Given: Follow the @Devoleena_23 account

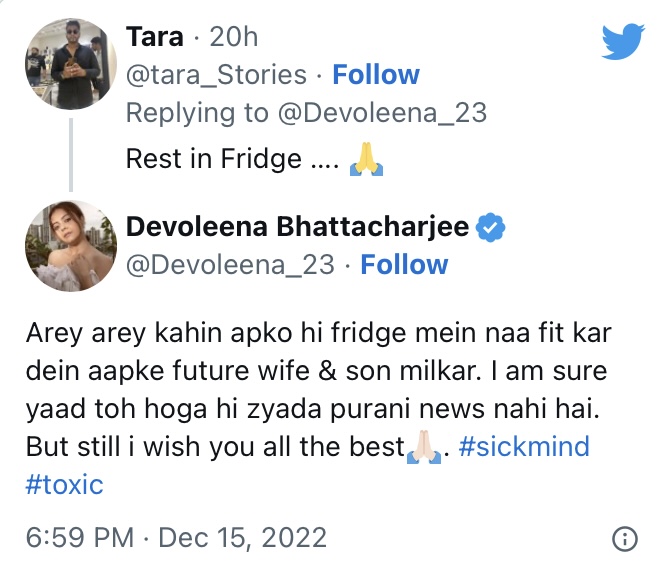Looking at the screenshot, I should click(404, 265).
